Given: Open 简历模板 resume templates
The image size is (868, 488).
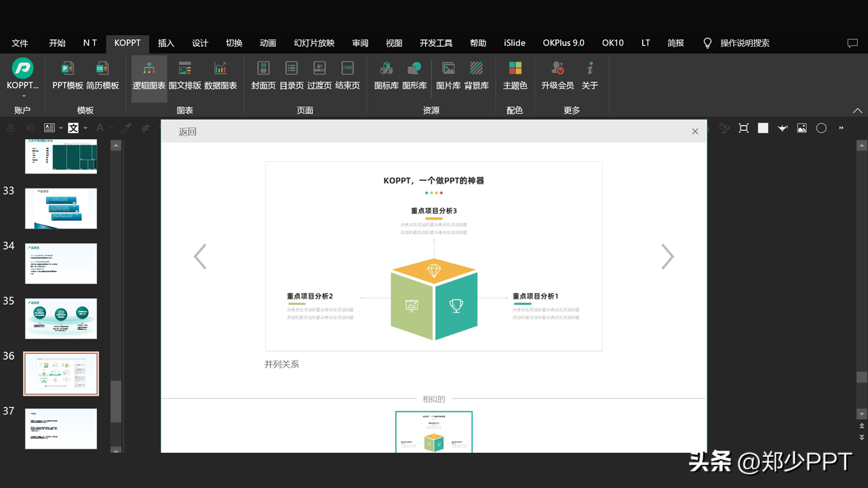Looking at the screenshot, I should click(102, 75).
